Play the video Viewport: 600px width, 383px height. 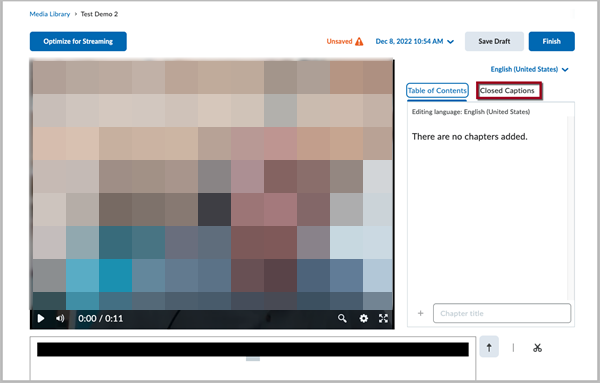[41, 318]
